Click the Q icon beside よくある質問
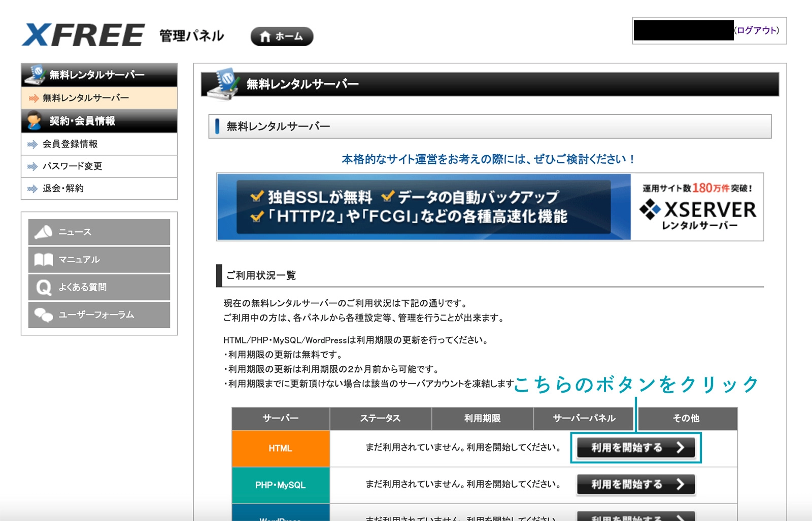The width and height of the screenshot is (812, 521). [x=44, y=288]
